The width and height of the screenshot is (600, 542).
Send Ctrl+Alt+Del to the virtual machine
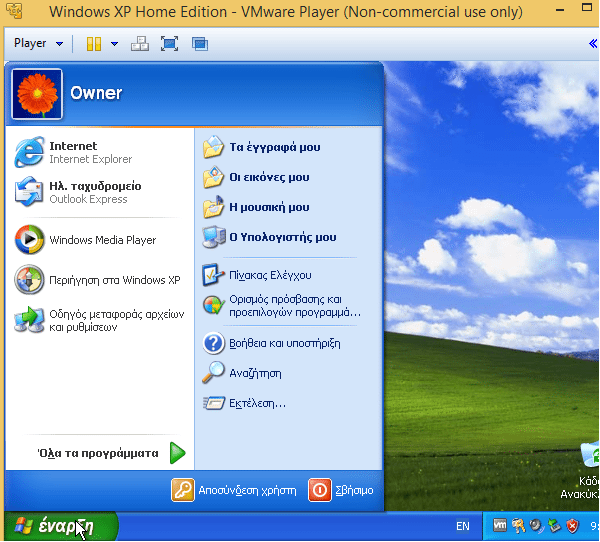(x=140, y=44)
